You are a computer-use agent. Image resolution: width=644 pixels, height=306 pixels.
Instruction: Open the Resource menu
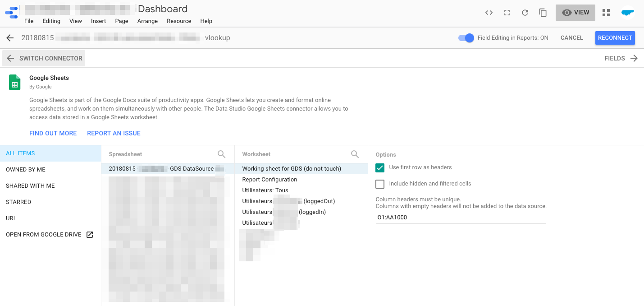179,21
